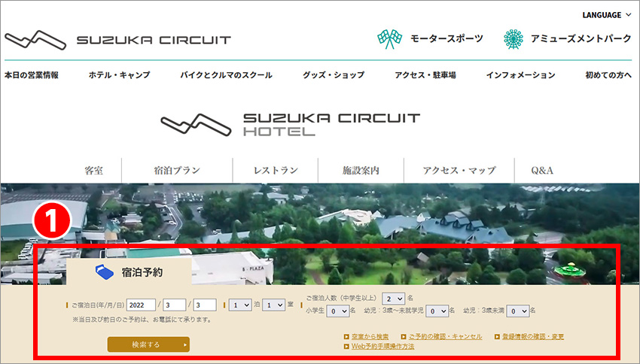
Task: Click the checkered flags motorsports icon
Action: pyautogui.click(x=389, y=39)
